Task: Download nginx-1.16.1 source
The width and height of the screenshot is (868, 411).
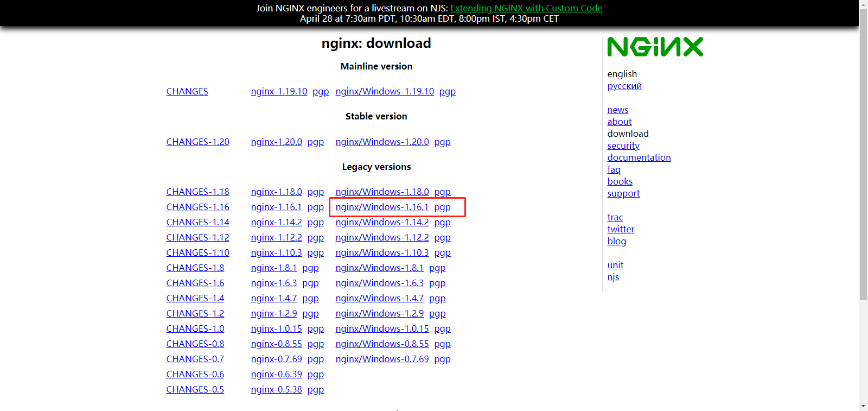Action: click(x=276, y=207)
